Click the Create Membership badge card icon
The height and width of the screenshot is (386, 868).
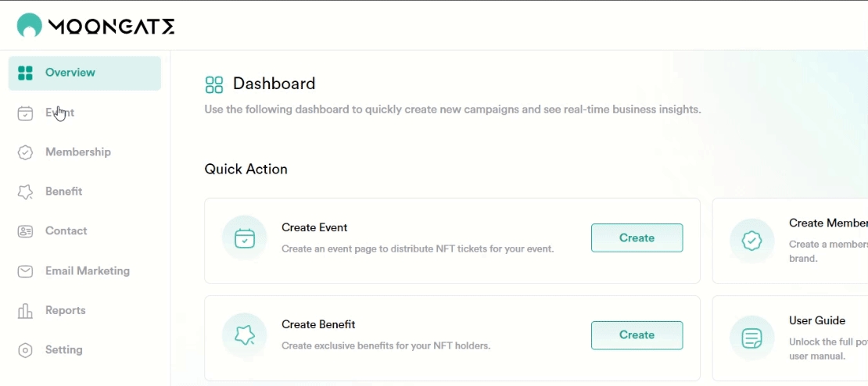click(752, 241)
